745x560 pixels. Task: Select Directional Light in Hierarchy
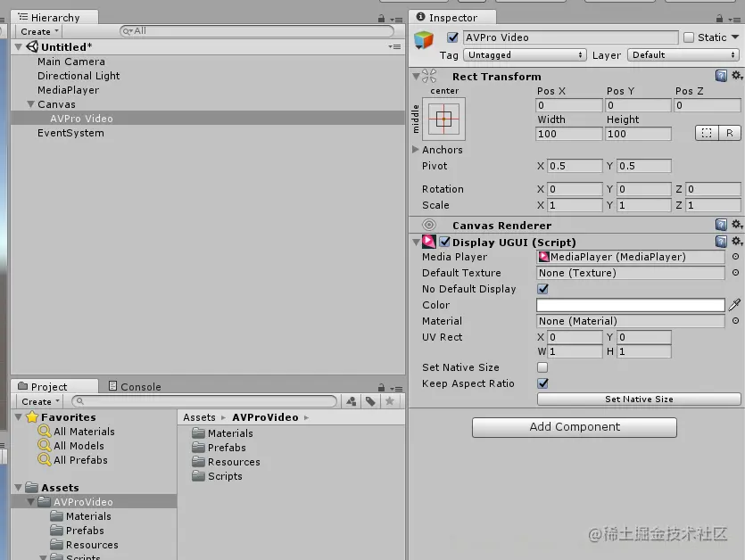coord(79,76)
